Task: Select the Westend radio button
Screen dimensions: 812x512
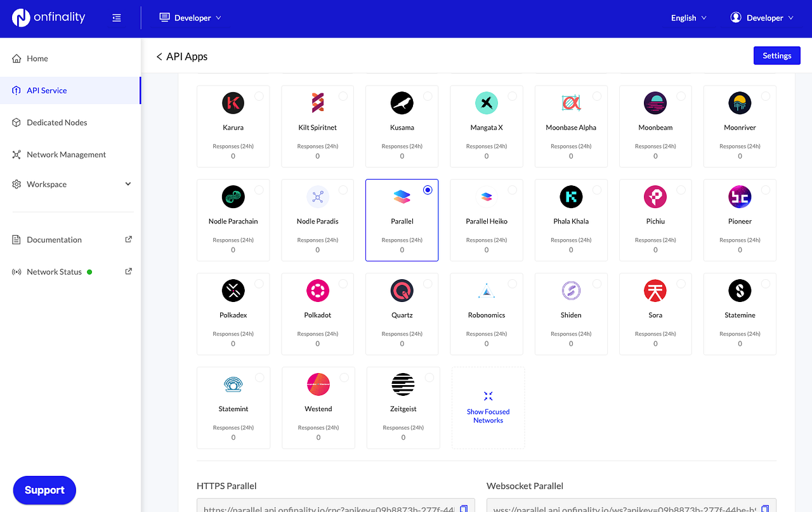Action: pos(344,377)
